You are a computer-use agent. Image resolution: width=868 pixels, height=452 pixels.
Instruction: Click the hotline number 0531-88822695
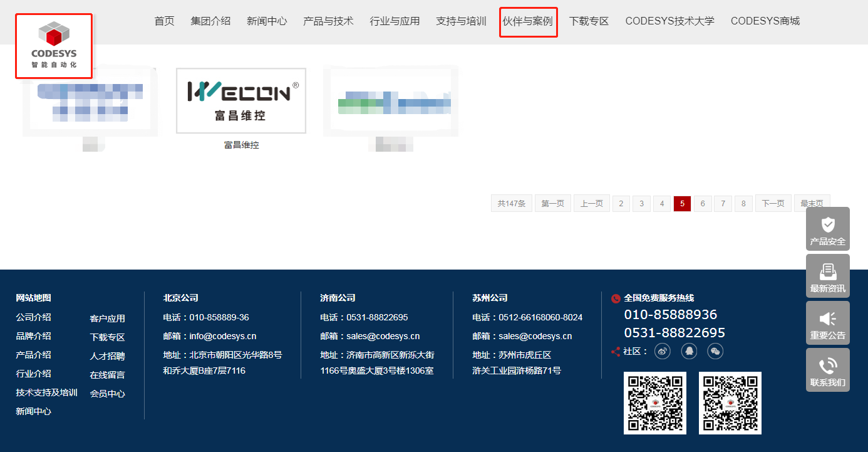click(x=674, y=332)
